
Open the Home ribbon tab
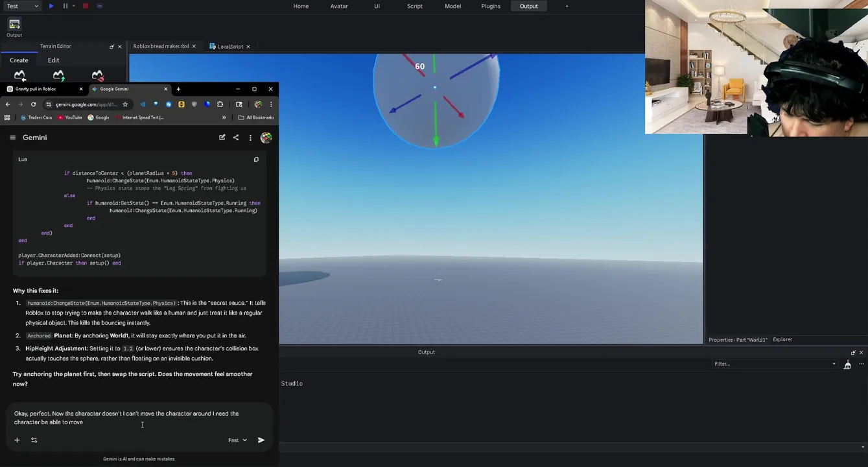tap(301, 6)
